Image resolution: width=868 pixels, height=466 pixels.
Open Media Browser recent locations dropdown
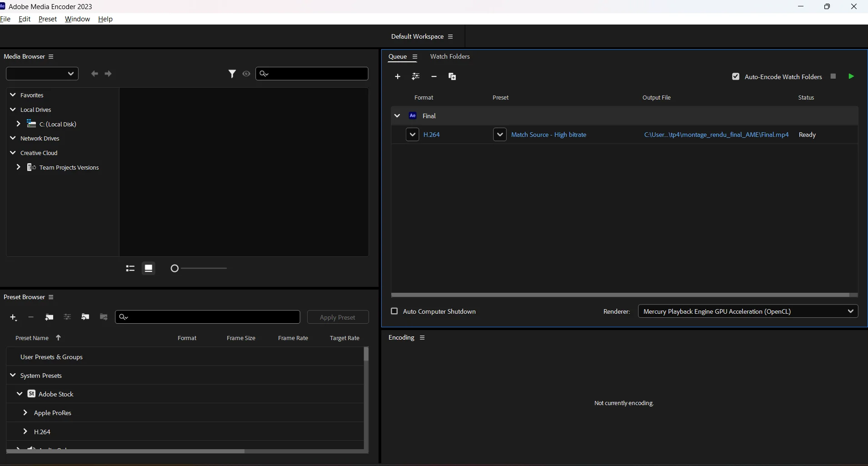(x=42, y=74)
